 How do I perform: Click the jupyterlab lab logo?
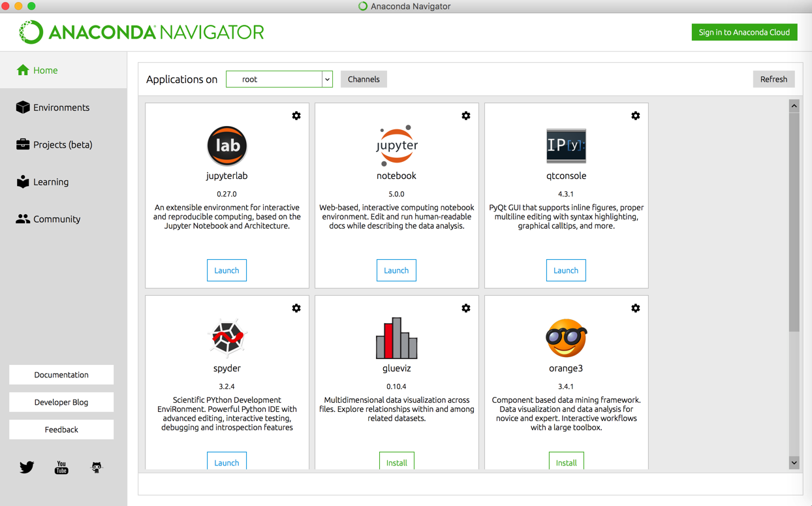coord(227,146)
